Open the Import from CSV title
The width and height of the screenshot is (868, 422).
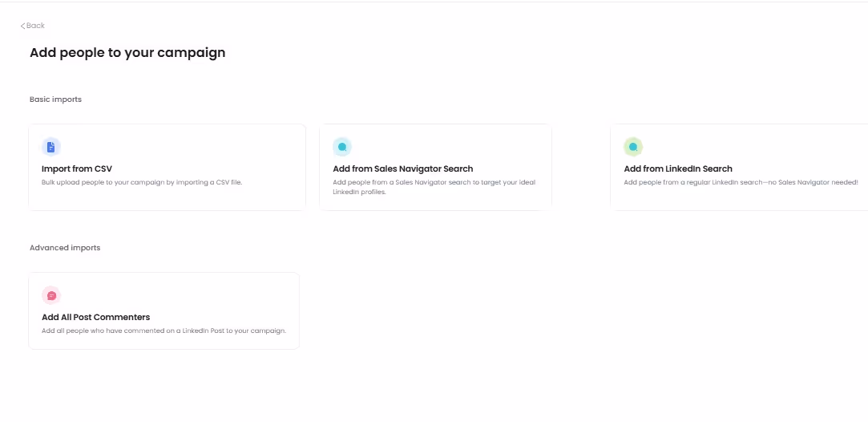77,169
